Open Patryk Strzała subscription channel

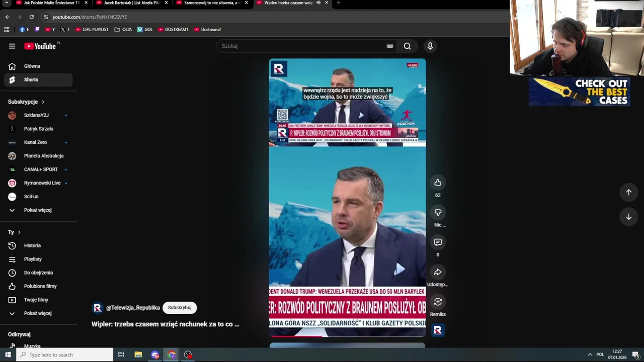pos(38,129)
